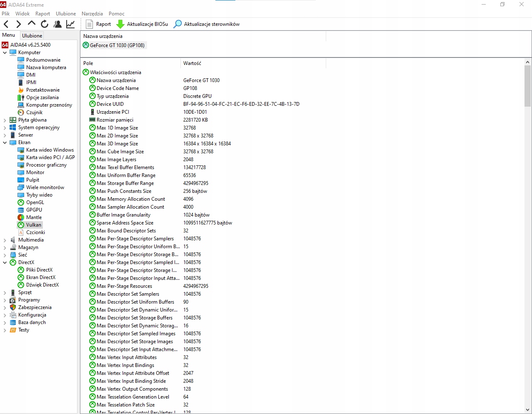Open the graph chart icon in toolbar
532x414 pixels.
click(70, 24)
